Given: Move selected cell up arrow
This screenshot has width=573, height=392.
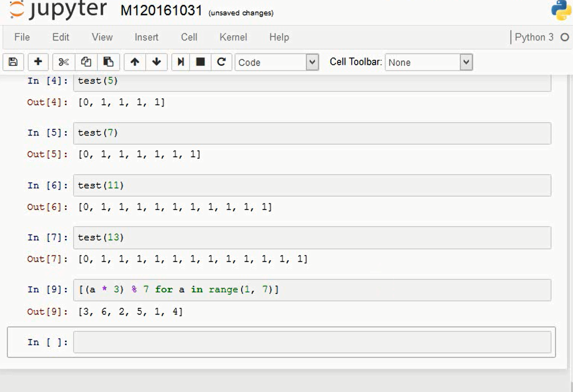Looking at the screenshot, I should point(135,62).
